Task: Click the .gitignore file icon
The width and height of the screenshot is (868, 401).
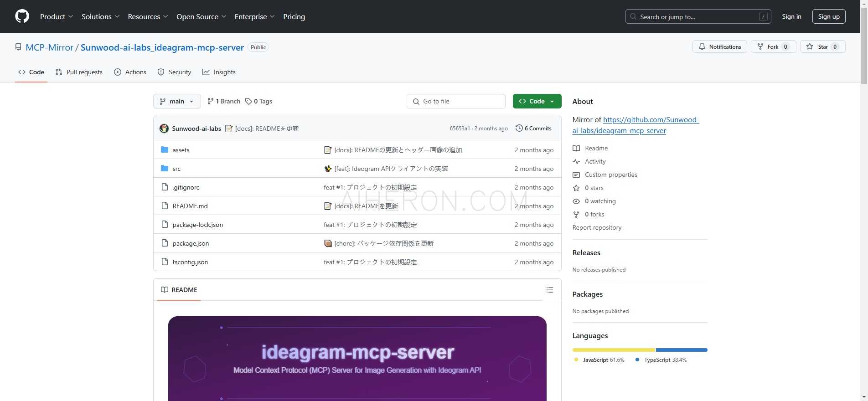Action: click(x=165, y=187)
